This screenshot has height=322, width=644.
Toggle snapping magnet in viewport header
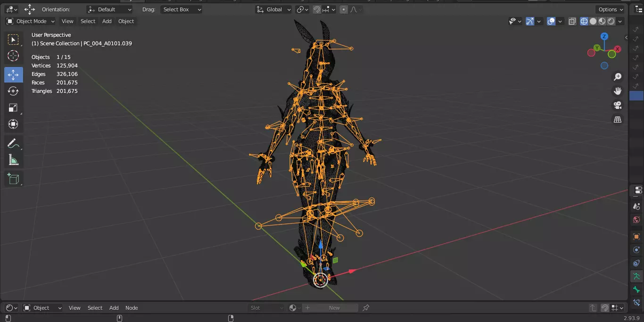pos(317,9)
